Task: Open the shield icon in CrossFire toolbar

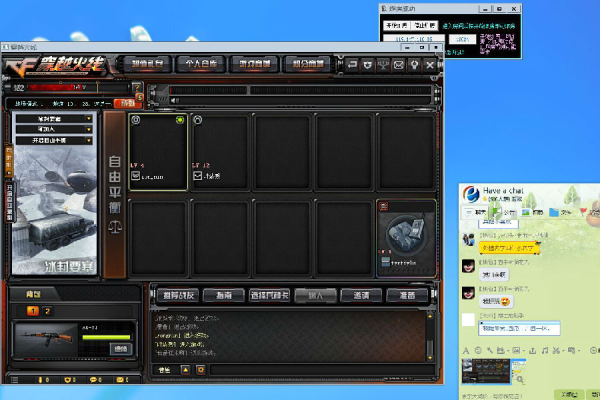Action: tap(368, 65)
